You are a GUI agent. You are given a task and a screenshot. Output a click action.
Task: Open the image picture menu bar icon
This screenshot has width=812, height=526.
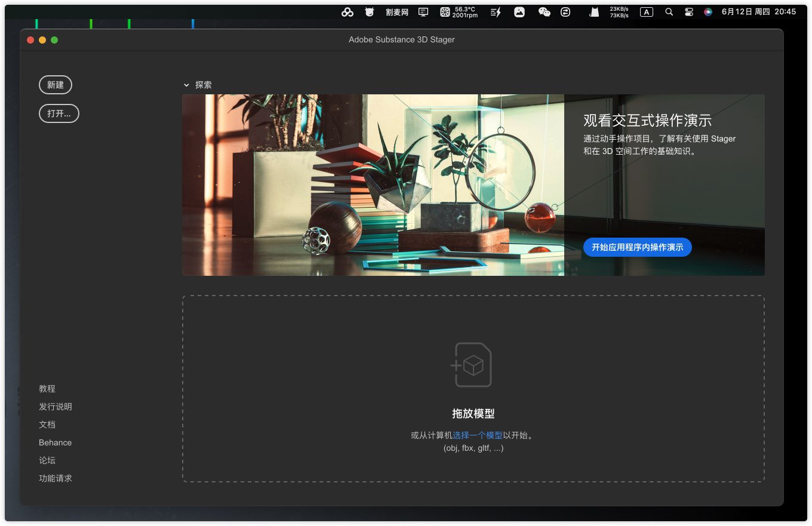[x=519, y=12]
